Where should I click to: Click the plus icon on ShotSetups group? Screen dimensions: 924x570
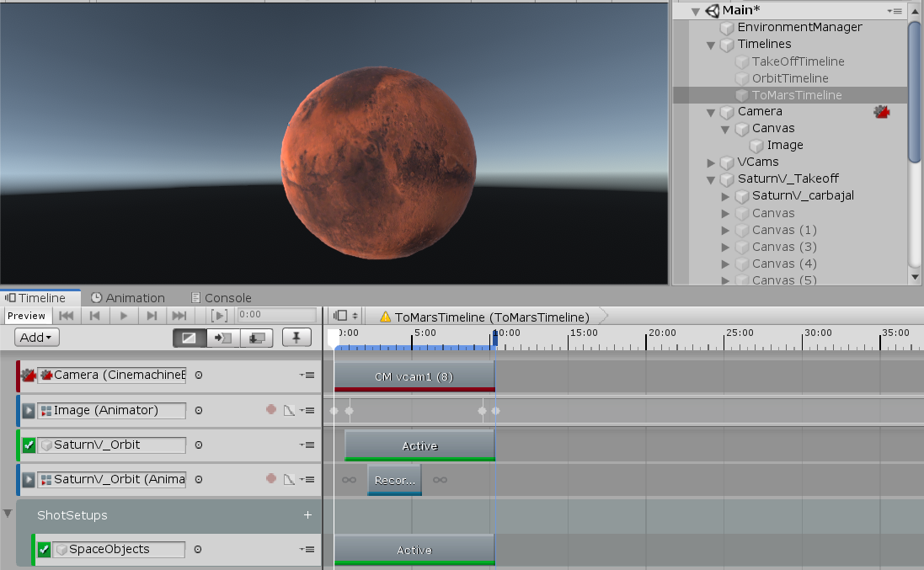(307, 515)
